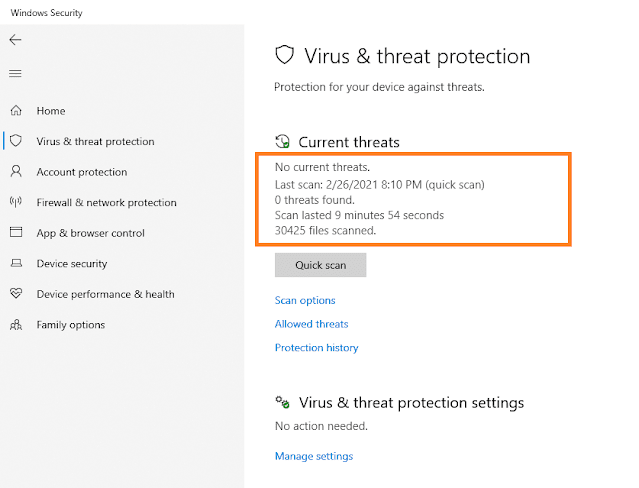Click Manage settings link
This screenshot has height=488, width=639.
point(314,456)
